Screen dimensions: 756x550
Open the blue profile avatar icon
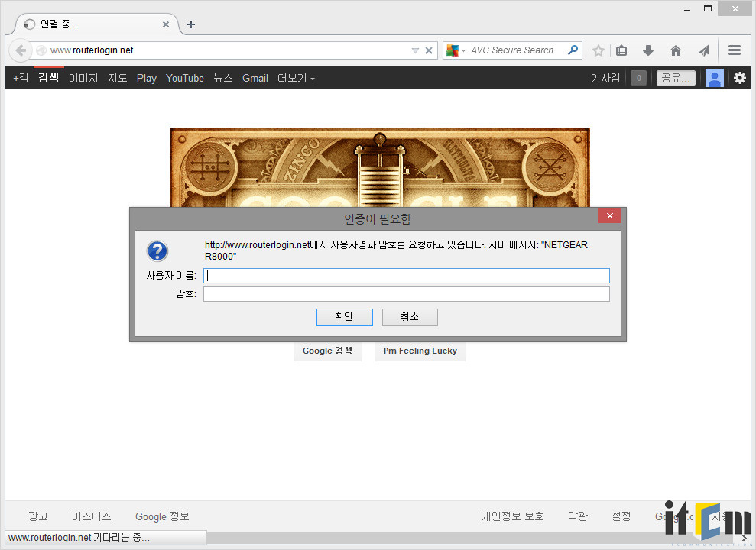714,78
